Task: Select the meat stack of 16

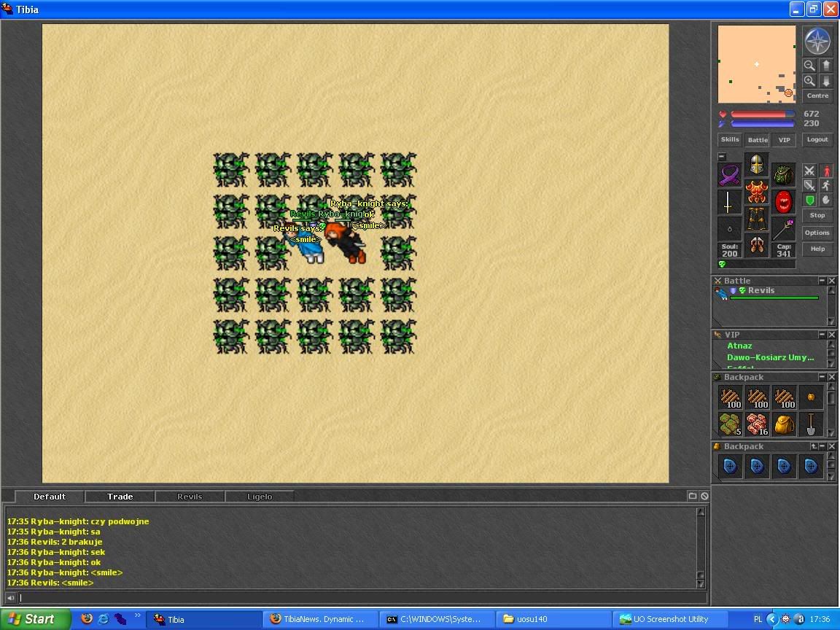Action: 757,424
